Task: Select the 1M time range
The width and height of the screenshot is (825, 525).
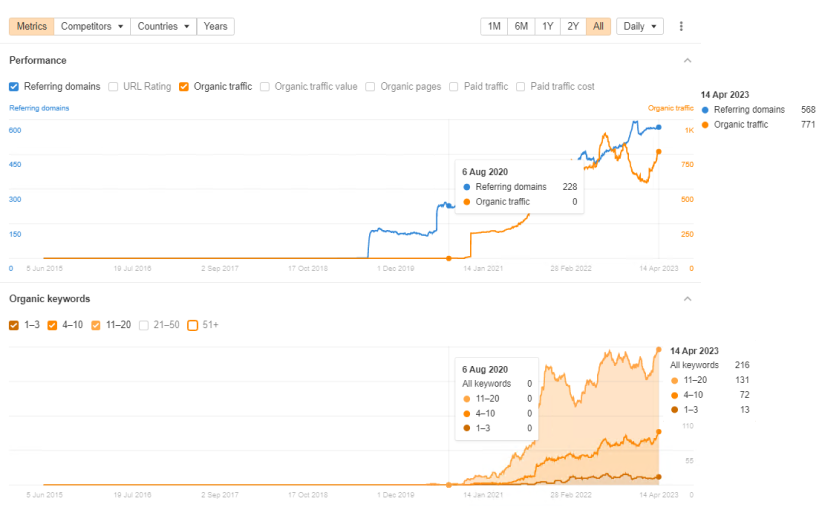Action: tap(494, 26)
